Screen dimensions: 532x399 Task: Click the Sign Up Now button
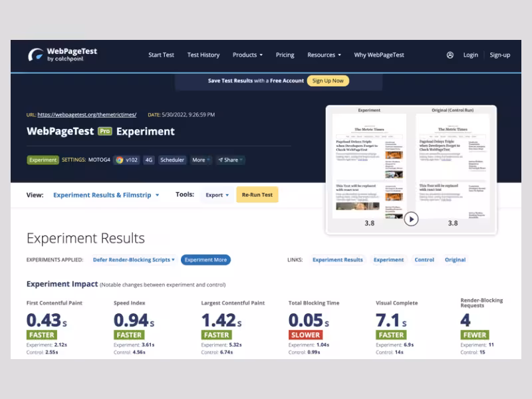tap(328, 81)
